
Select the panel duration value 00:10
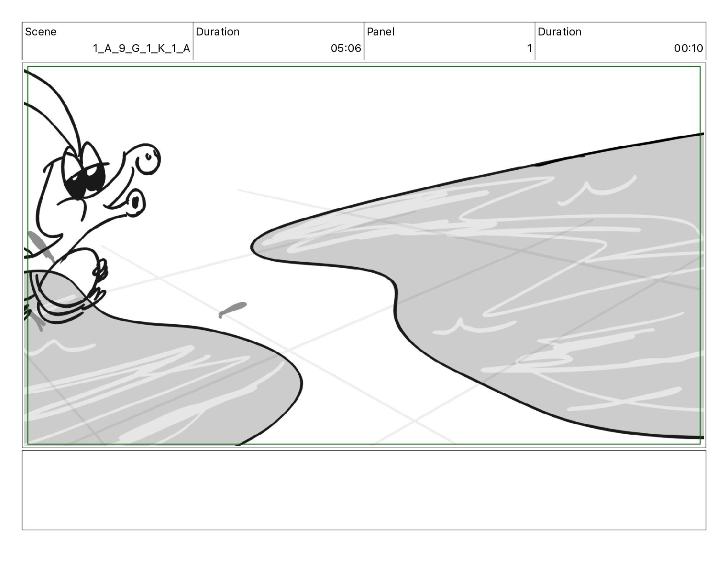(x=688, y=48)
